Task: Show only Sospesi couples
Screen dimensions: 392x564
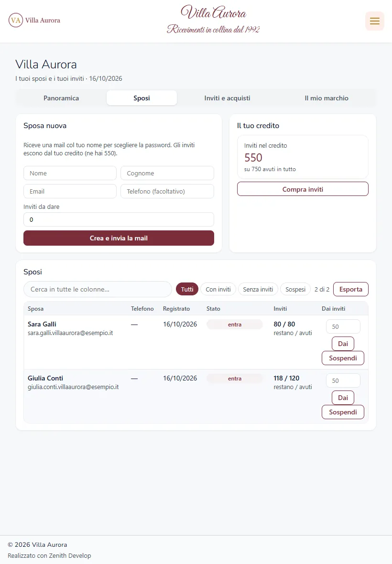Action: click(295, 289)
